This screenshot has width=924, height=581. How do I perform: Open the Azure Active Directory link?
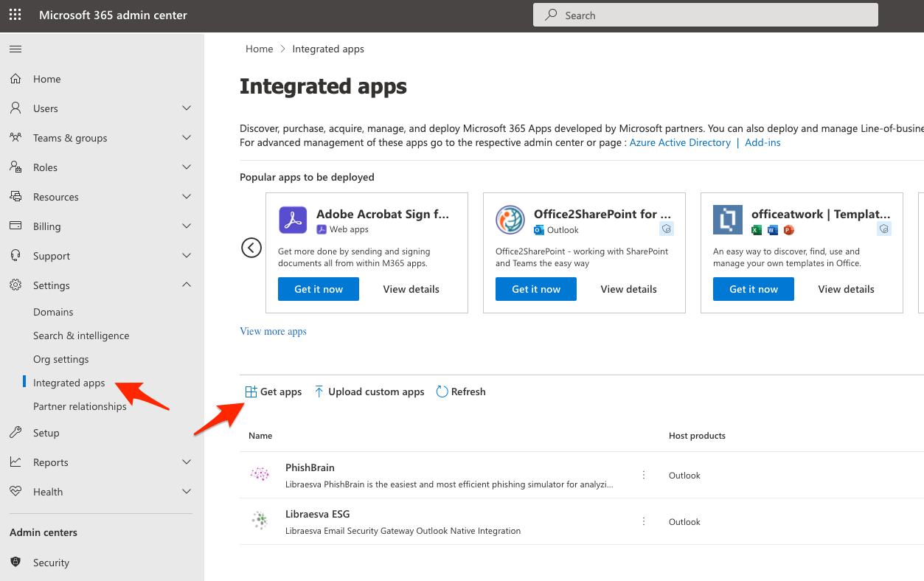[680, 142]
